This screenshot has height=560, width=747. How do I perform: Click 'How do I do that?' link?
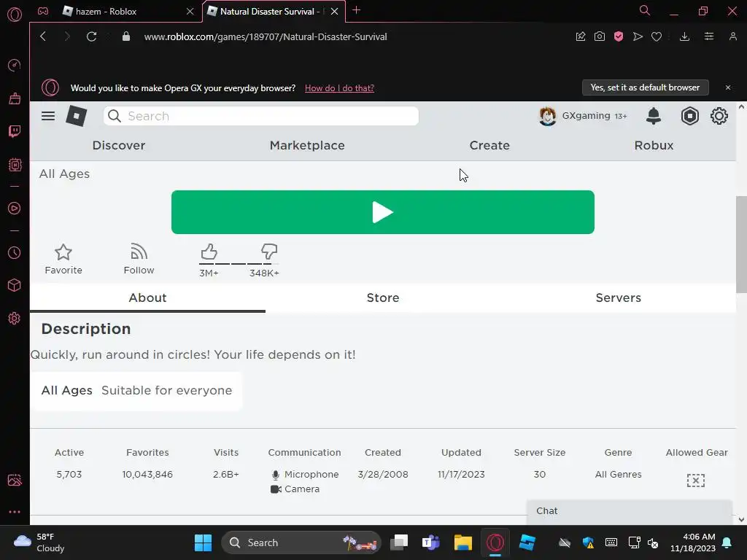339,88
